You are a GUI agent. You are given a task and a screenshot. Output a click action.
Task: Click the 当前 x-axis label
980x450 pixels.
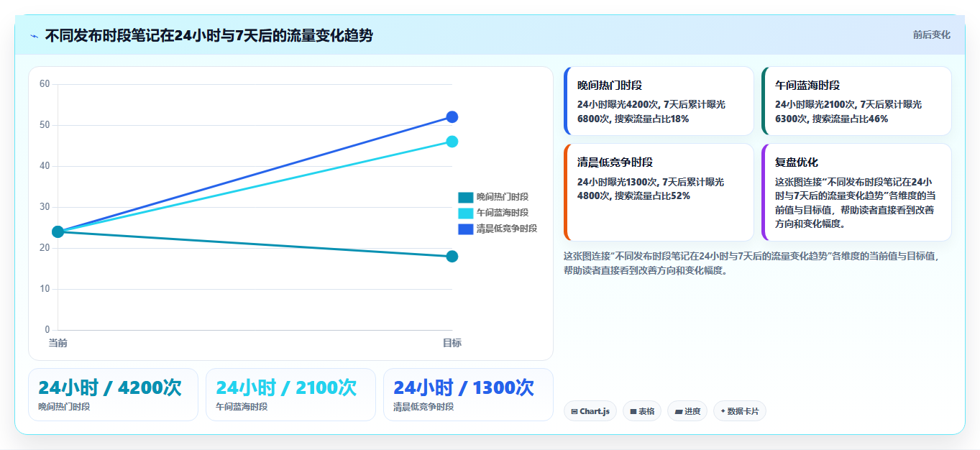[x=58, y=343]
